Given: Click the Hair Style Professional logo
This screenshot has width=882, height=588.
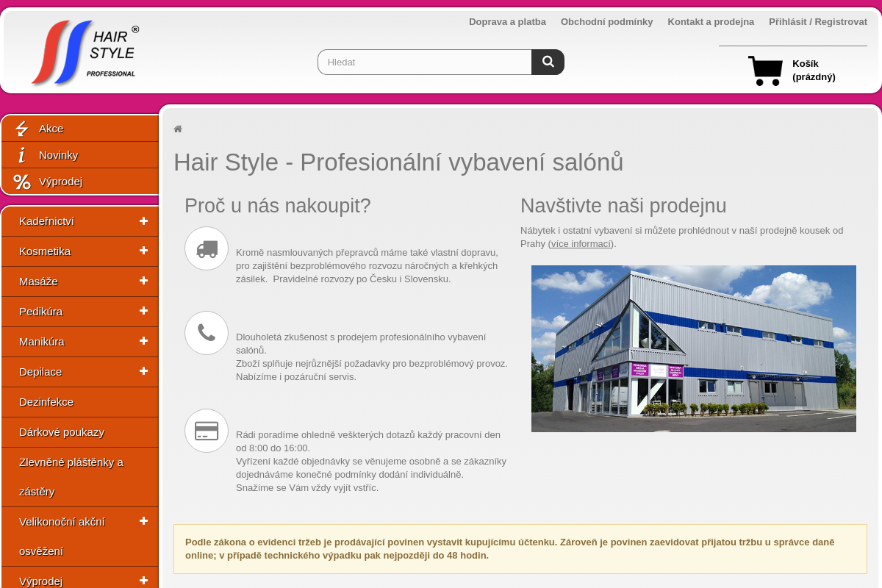Looking at the screenshot, I should pos(85,52).
